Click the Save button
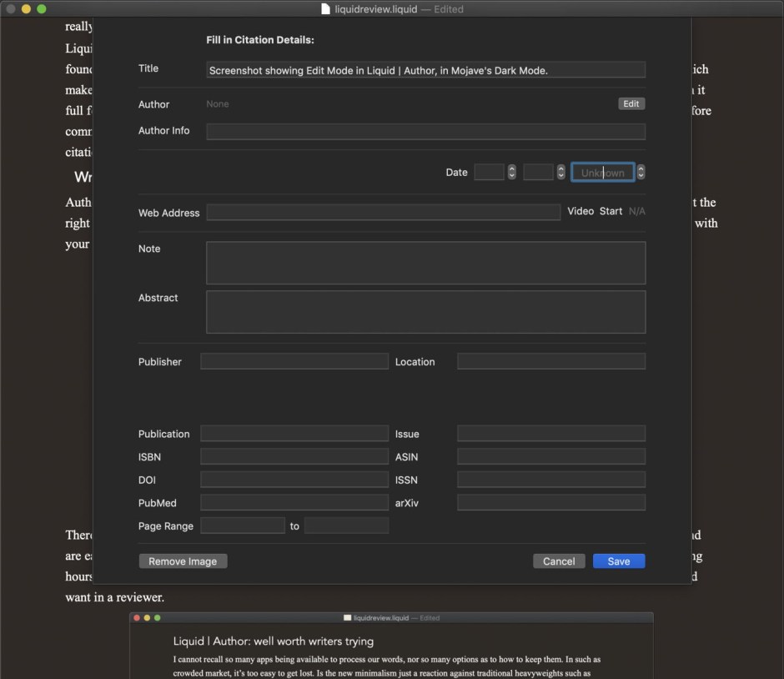 [618, 561]
